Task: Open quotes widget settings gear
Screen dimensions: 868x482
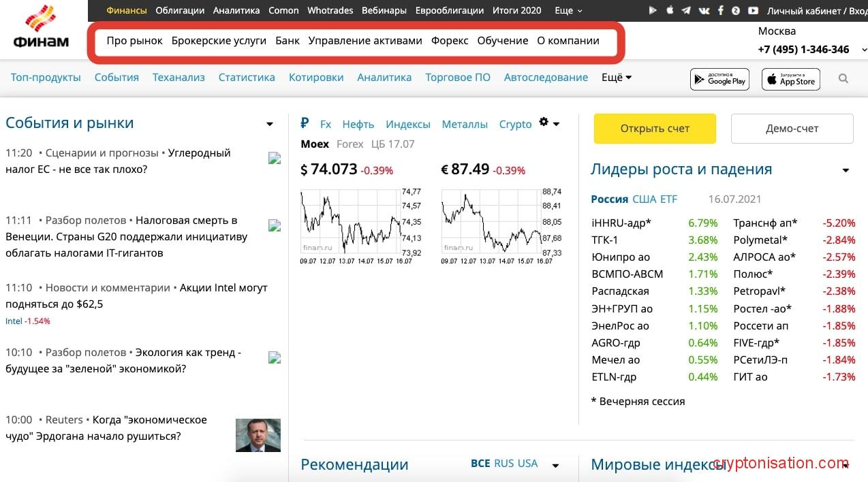Action: coord(543,120)
